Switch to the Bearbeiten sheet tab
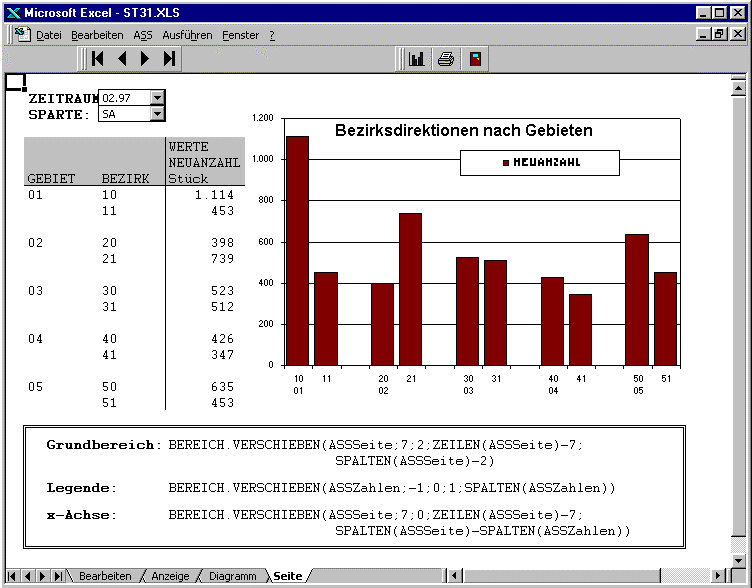Viewport: 752px width, 588px height. point(105,576)
